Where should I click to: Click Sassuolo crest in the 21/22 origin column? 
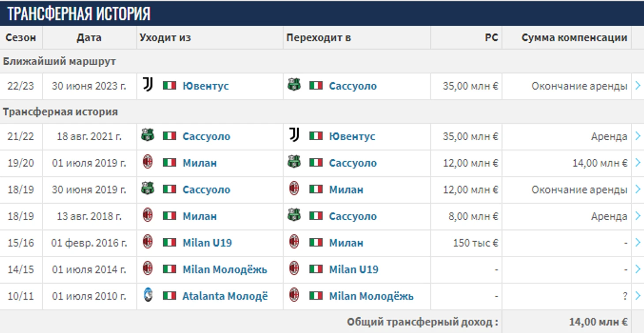[x=148, y=135]
